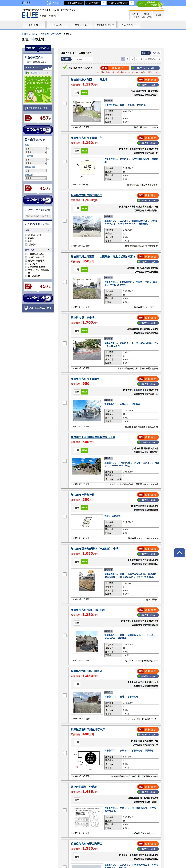The height and width of the screenshot is (868, 186).
Task: Click the small E-LIFE logo in top bar
Action: 26,3
